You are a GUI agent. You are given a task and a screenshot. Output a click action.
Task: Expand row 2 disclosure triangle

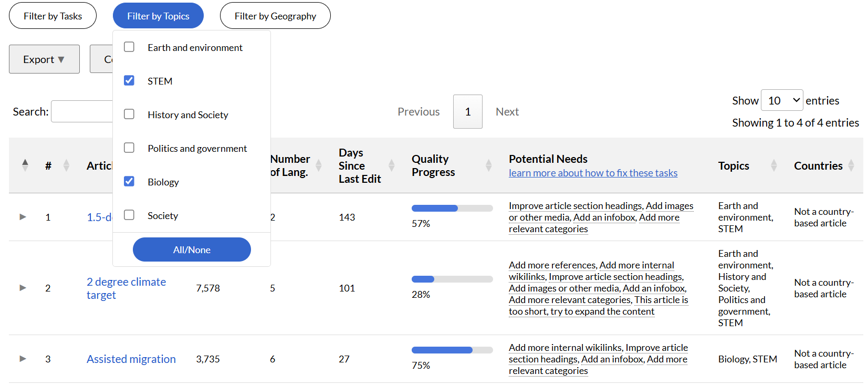(23, 288)
